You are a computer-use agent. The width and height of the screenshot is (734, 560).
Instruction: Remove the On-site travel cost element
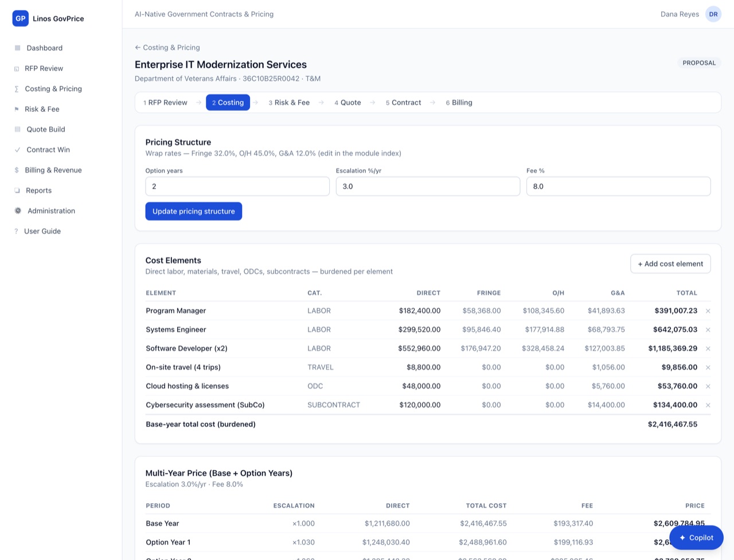(x=708, y=367)
